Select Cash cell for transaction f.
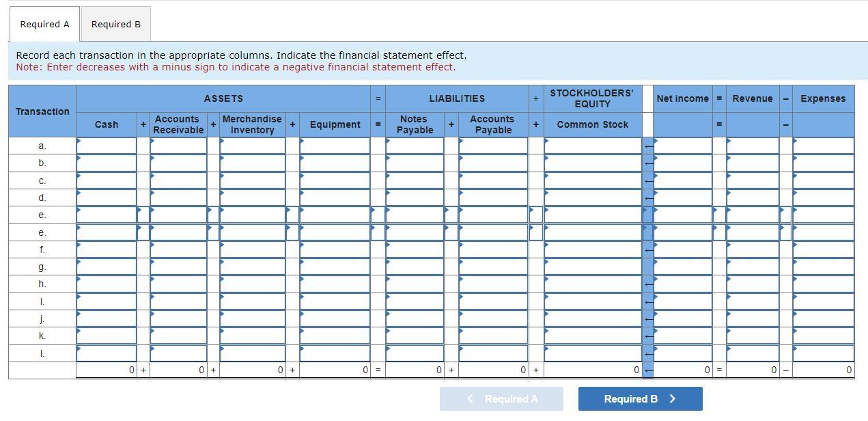Viewport: 868px width, 421px height. 107,249
